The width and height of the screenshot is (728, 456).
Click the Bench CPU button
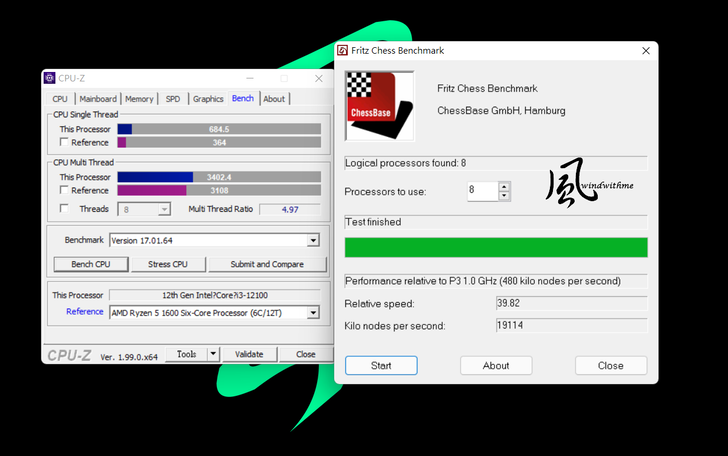(x=91, y=264)
